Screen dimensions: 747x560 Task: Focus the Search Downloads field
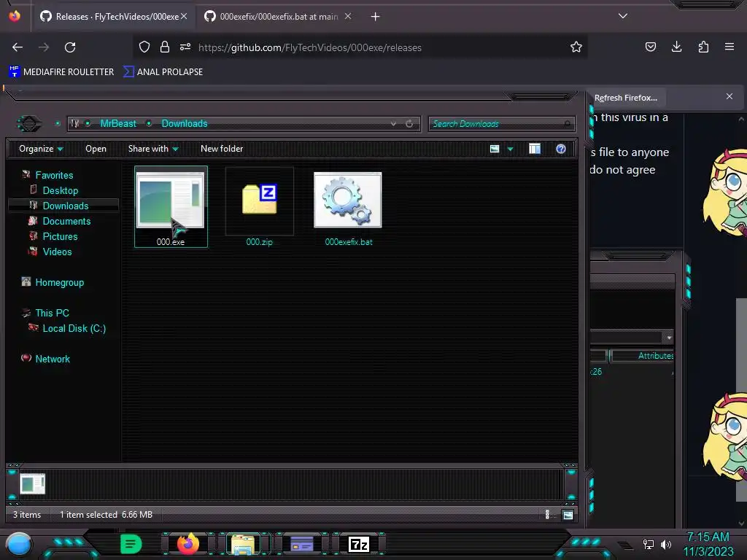[x=502, y=124]
